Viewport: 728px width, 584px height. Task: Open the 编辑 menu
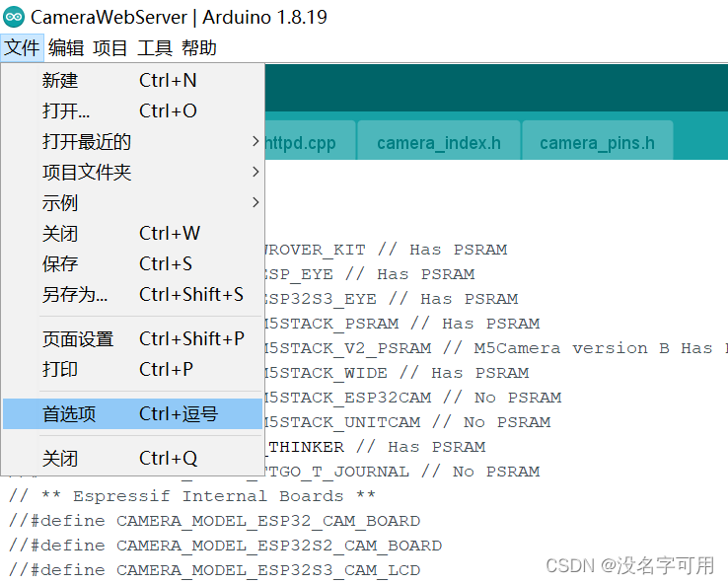[x=66, y=47]
